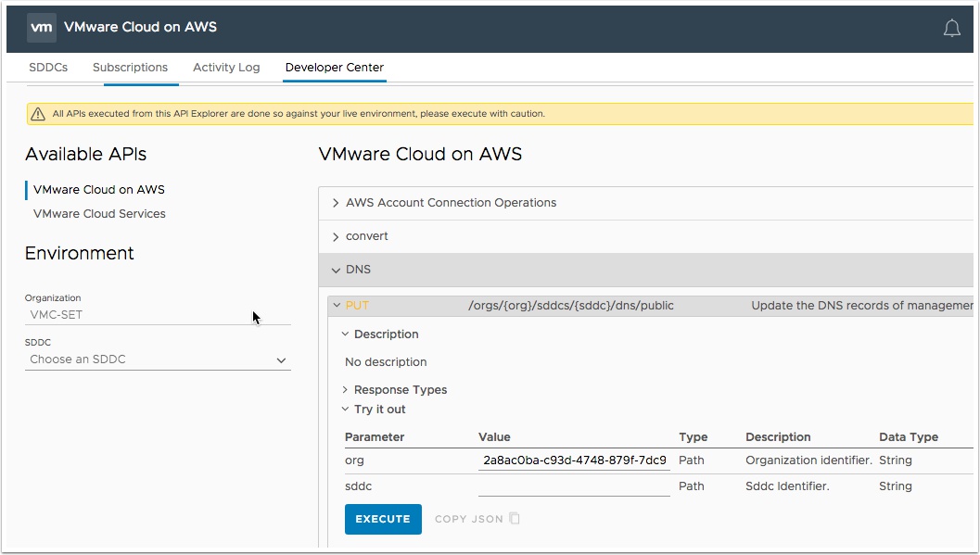
Task: Select VMware Cloud on AWS API
Action: [x=99, y=190]
